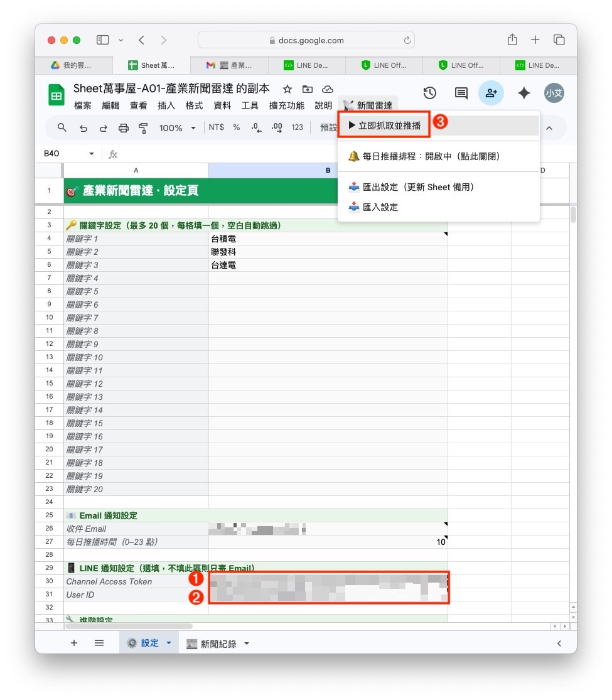Choose 立即抓取並推播 from the menu
612x700 pixels.
(438, 126)
